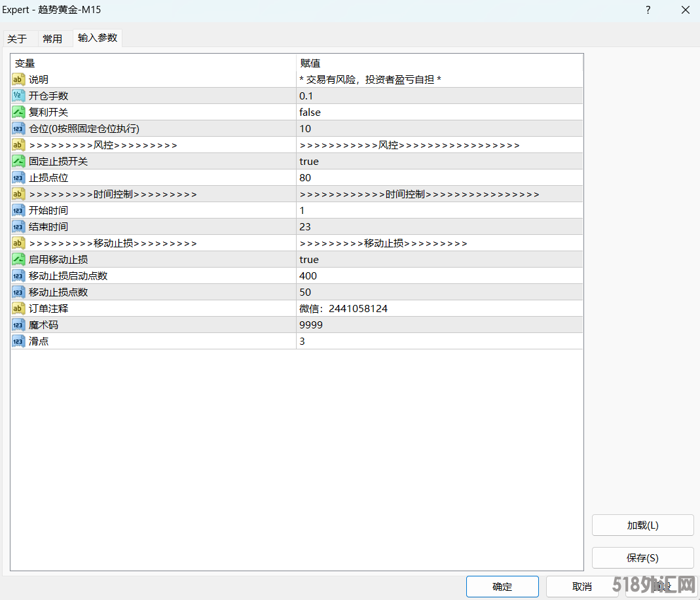Click the boolean icon beside 固定止损开关
700x600 pixels.
(x=18, y=161)
